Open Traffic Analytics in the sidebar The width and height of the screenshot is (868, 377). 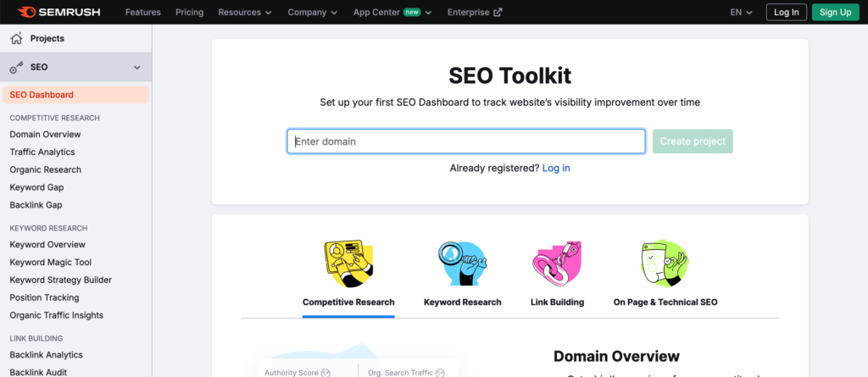pos(42,152)
